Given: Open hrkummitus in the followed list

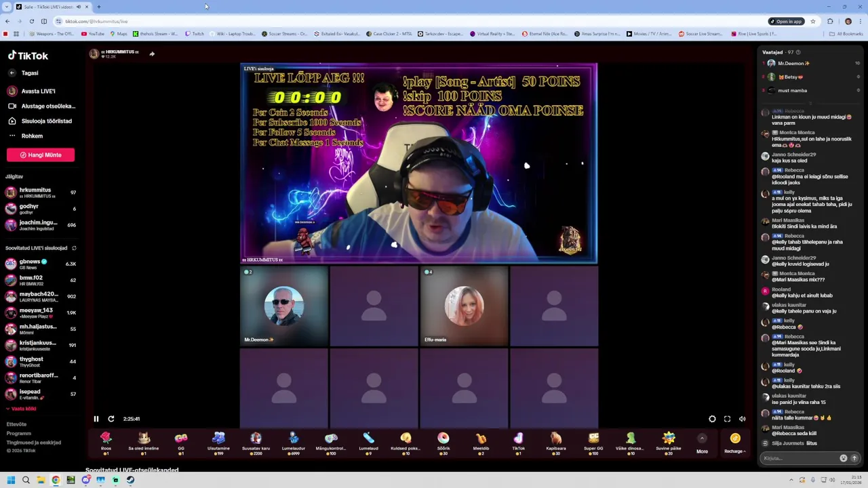Looking at the screenshot, I should click(41, 192).
